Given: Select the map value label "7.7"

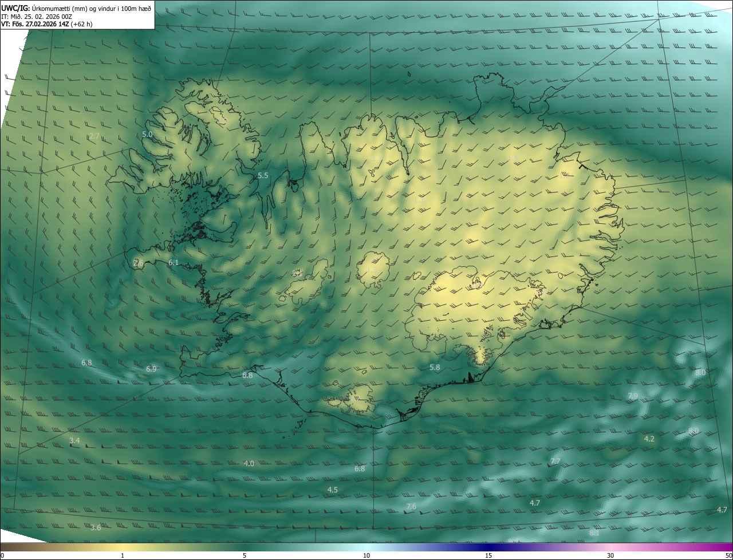Looking at the screenshot, I should click(555, 461).
